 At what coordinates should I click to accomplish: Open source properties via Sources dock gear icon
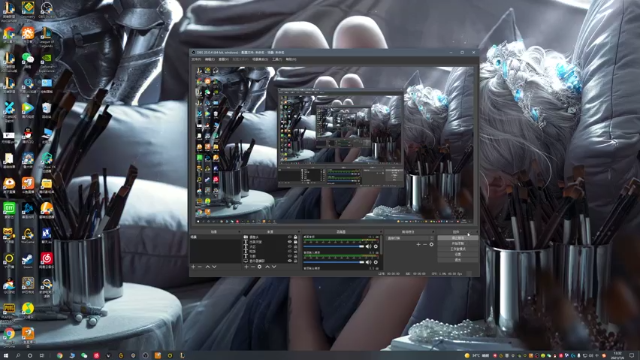pos(259,267)
